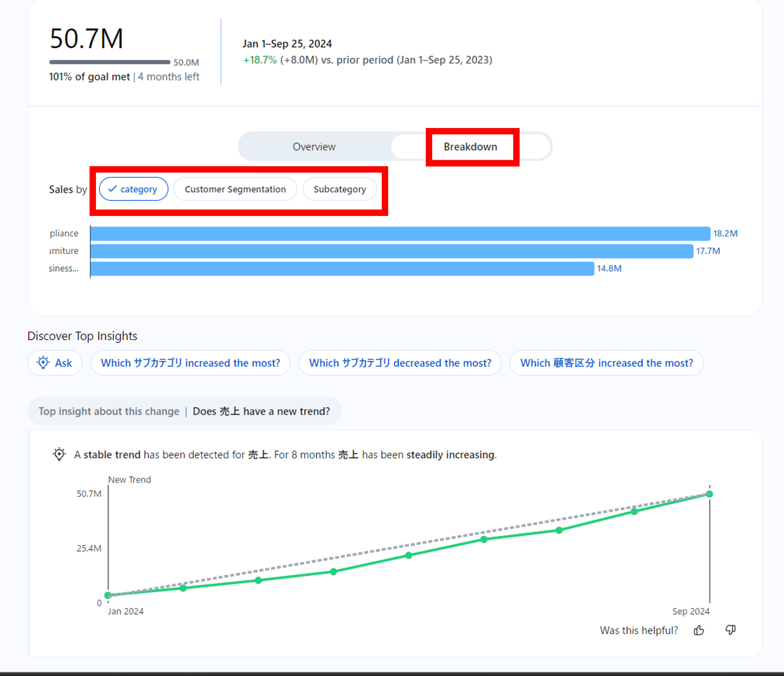Click the 'Sep 2024' axis label
Image resolution: width=784 pixels, height=676 pixels.
690,611
